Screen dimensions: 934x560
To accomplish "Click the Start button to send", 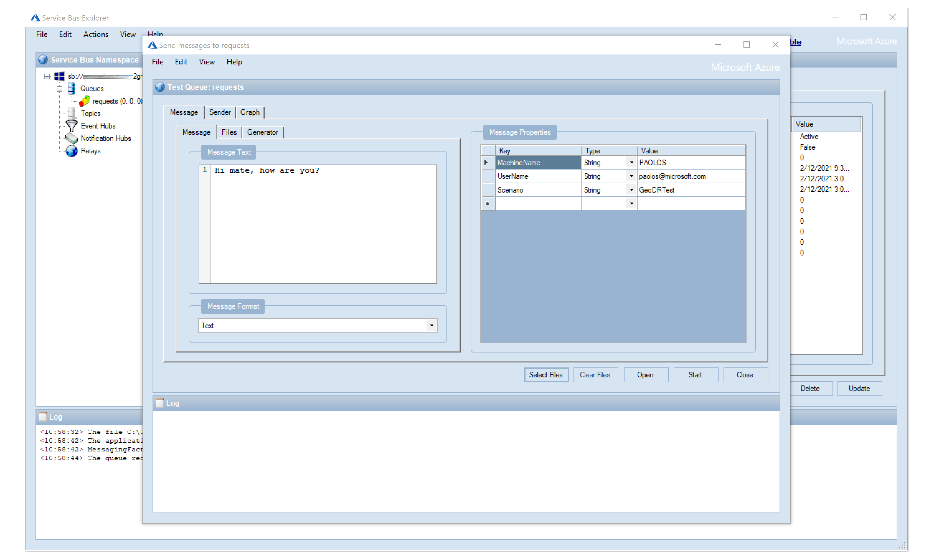I will [x=696, y=374].
